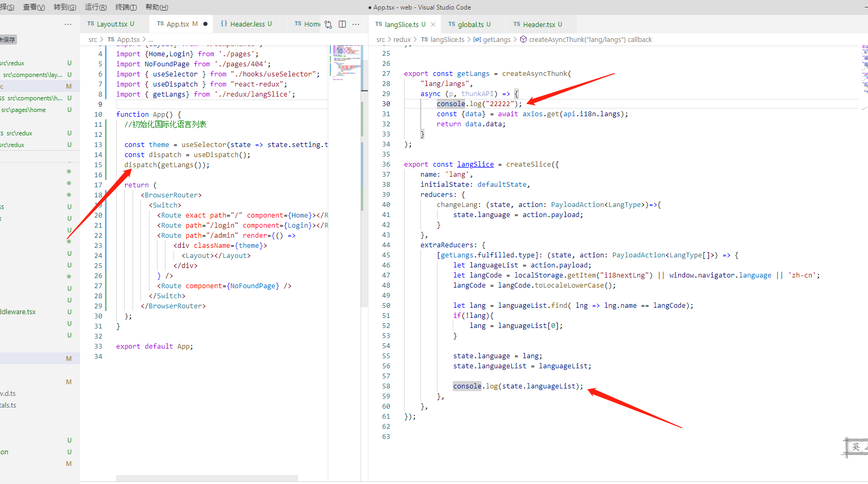
Task: Select src\components\lay... open editor entry
Action: [x=33, y=75]
